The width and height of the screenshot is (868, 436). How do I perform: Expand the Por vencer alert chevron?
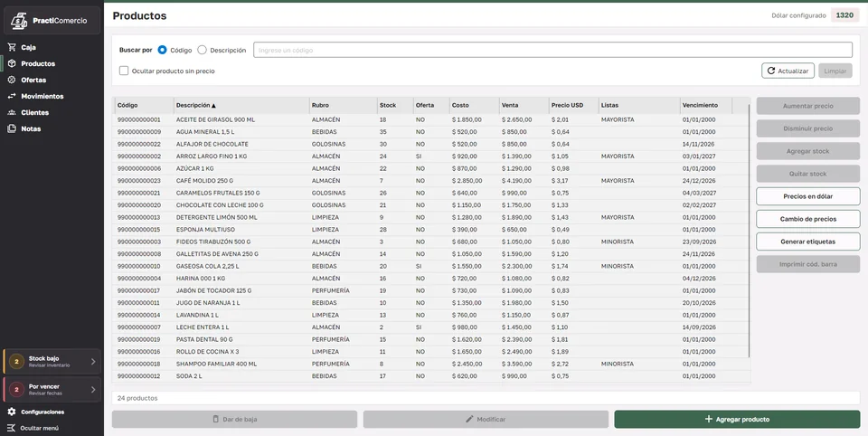tap(93, 390)
